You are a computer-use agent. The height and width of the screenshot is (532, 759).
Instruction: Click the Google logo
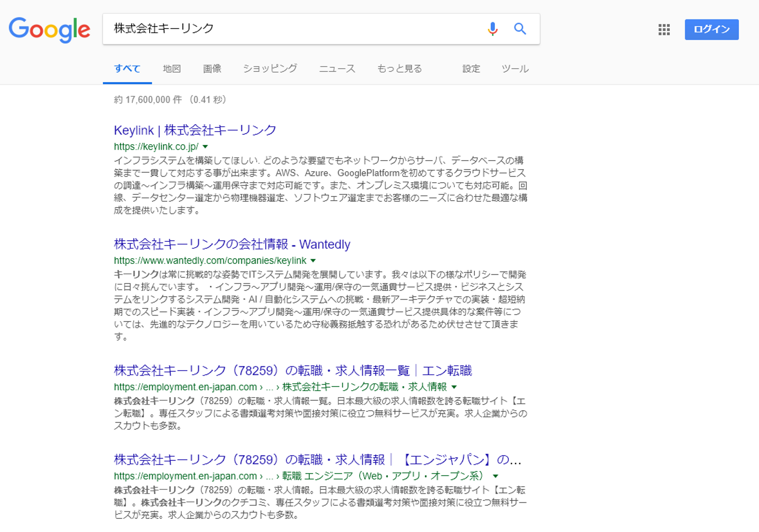pos(50,29)
